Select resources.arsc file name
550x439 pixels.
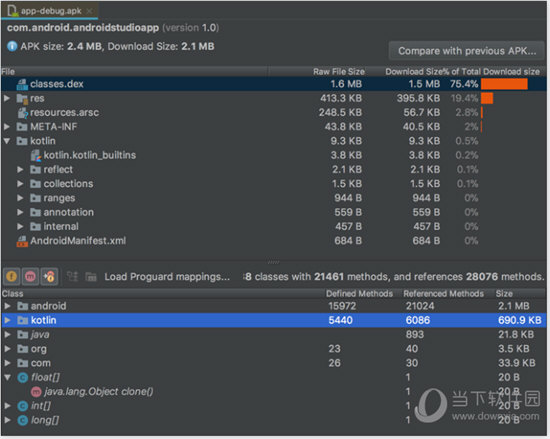point(65,113)
